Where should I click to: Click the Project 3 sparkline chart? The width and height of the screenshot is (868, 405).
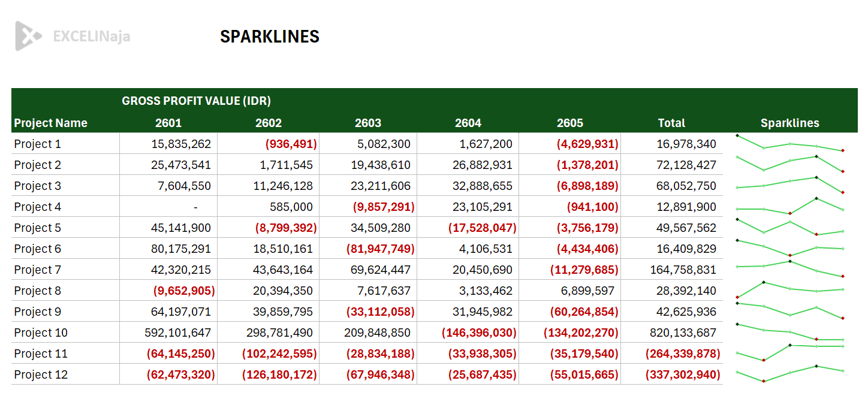click(x=790, y=185)
